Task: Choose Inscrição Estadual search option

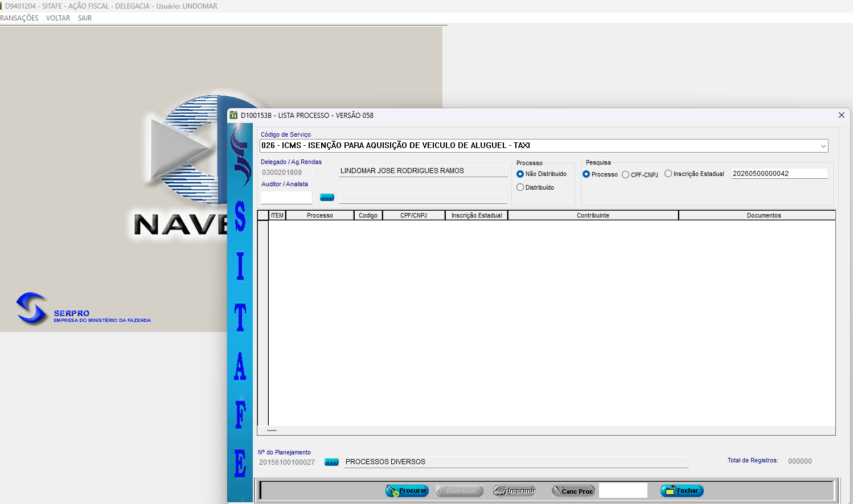Action: pos(668,174)
